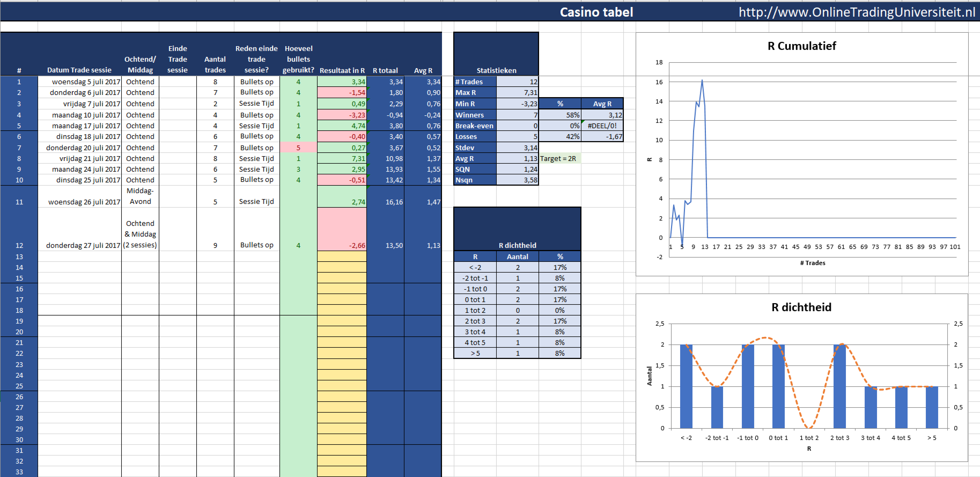Click the Statistieken header cell
Screen dimensions: 980x477
[x=496, y=54]
